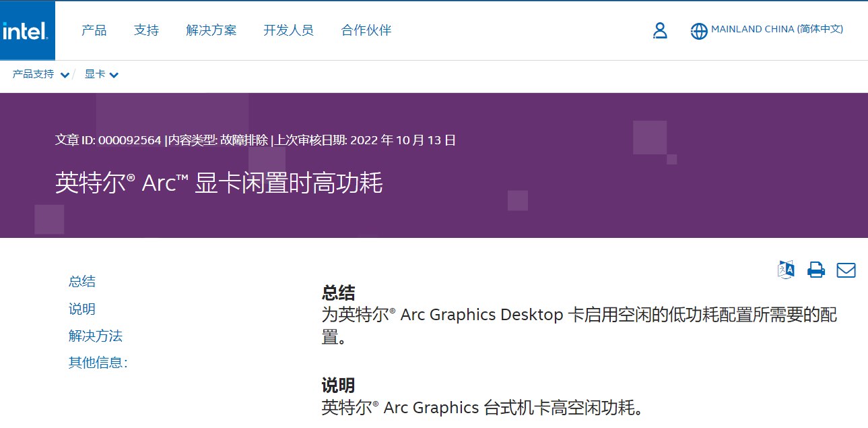Select MAINLAND CHINA (简体中文) region link

pyautogui.click(x=777, y=30)
